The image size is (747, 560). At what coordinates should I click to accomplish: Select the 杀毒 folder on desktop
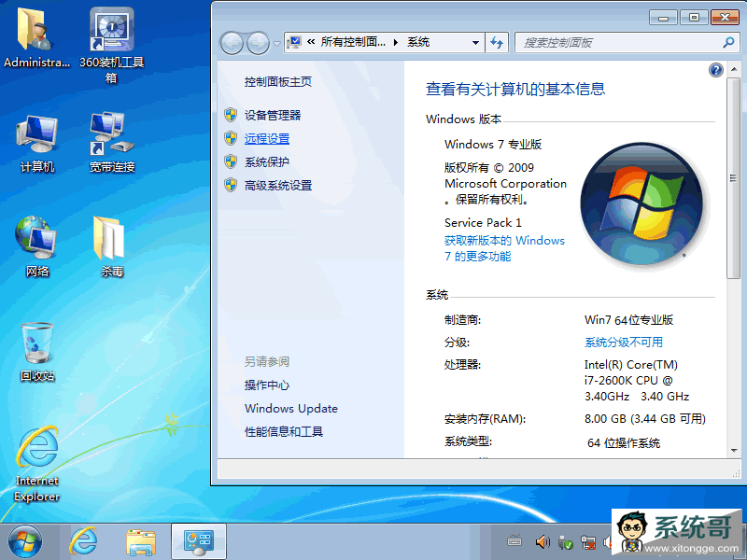(111, 246)
